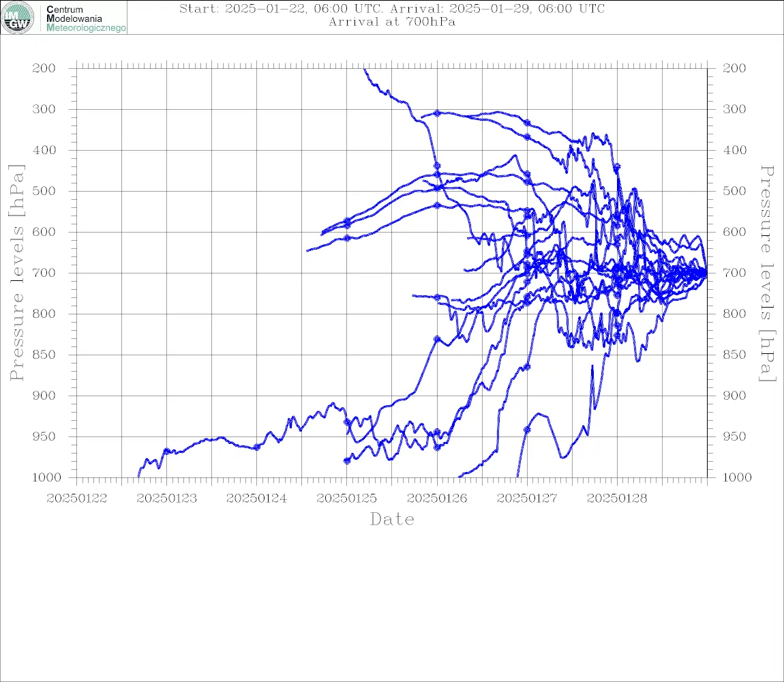Click trajectory marker near 310 hPa on 20250126
784x682 pixels.
point(437,114)
